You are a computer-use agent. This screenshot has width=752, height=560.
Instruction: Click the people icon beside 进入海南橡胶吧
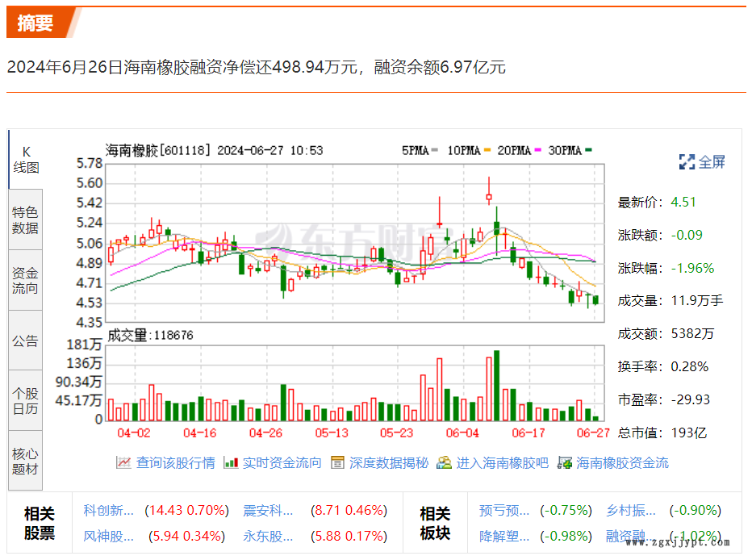pos(444,462)
